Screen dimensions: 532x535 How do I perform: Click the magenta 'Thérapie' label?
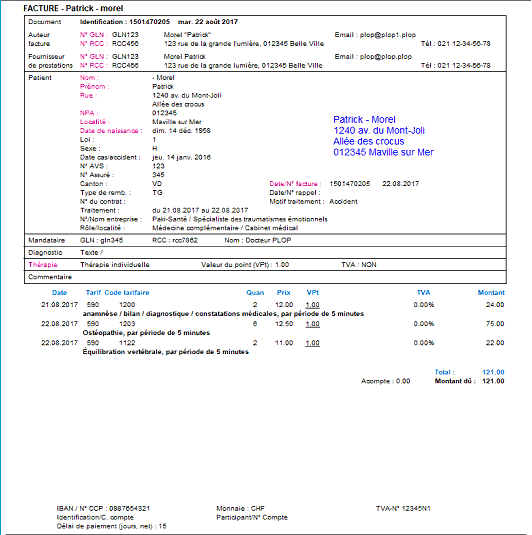43,265
